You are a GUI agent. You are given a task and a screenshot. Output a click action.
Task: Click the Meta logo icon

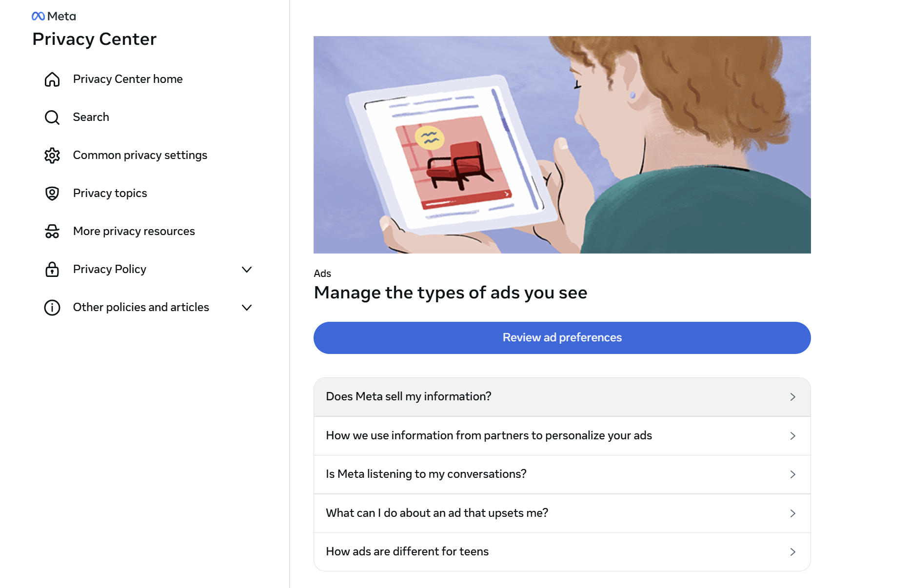pyautogui.click(x=39, y=17)
